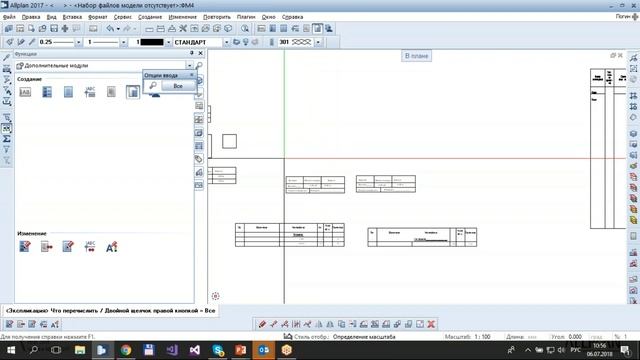Open the Правка menu

[x=31, y=17]
